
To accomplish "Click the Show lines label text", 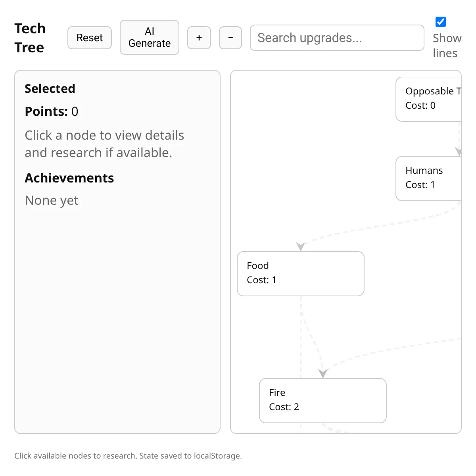I will point(447,46).
